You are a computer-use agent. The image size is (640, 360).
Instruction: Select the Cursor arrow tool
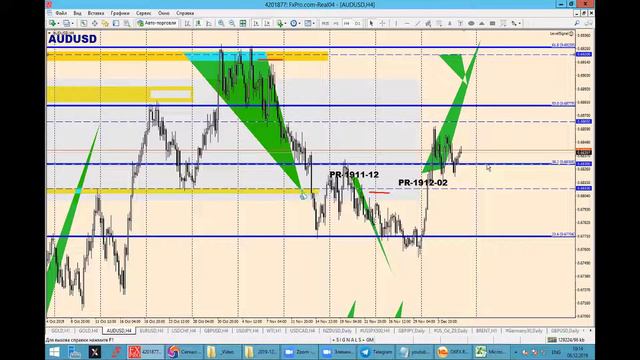(371, 23)
